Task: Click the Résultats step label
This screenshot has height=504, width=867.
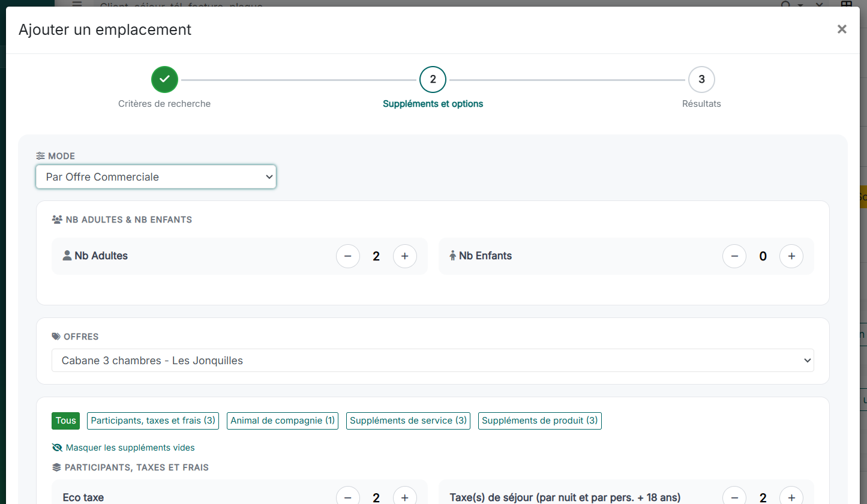Action: click(x=701, y=104)
